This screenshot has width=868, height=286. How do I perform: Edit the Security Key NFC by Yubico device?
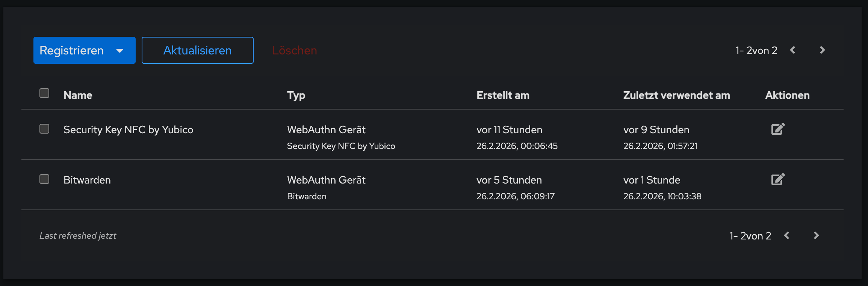[777, 129]
